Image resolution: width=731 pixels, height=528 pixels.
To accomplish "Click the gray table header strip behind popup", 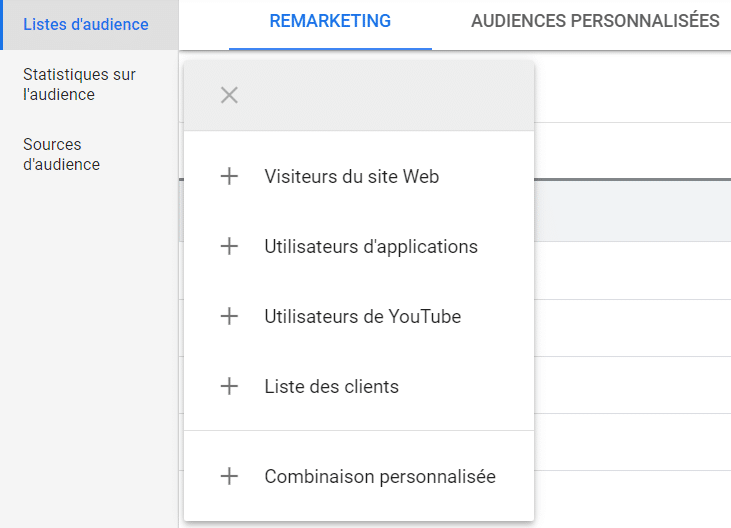I will (630, 210).
